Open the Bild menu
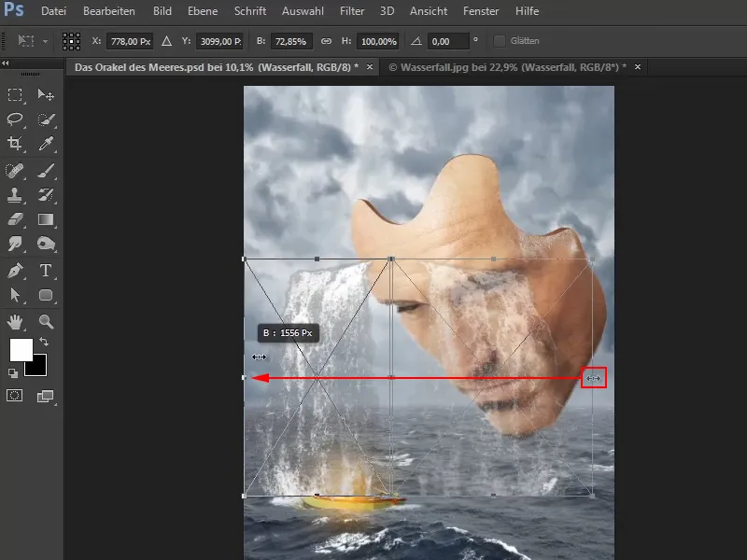 pyautogui.click(x=162, y=11)
